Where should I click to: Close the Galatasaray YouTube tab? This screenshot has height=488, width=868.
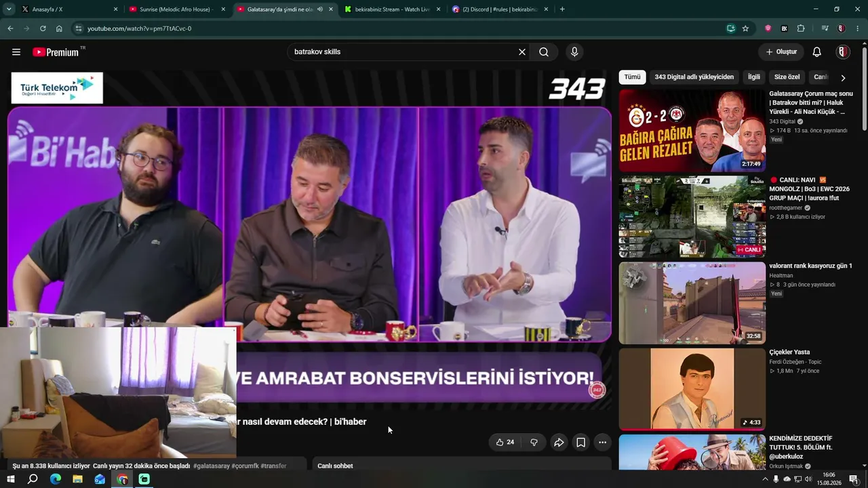click(x=331, y=9)
